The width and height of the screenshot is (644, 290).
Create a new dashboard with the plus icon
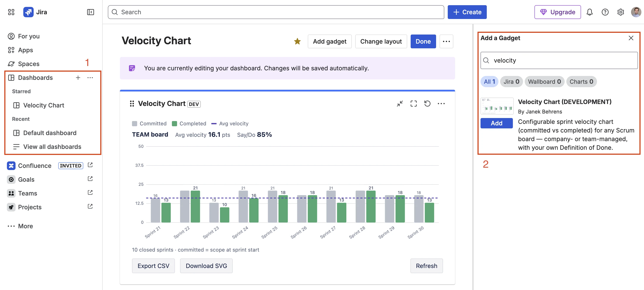click(78, 77)
